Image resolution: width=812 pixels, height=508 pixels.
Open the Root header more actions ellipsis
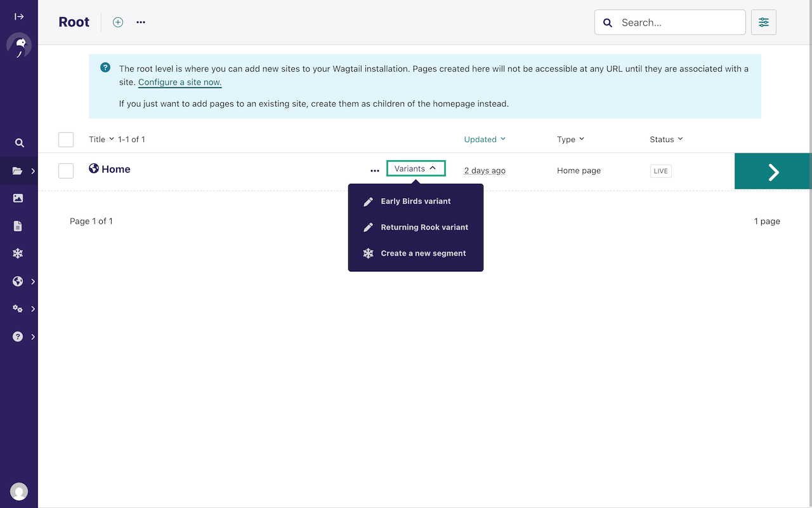point(141,22)
